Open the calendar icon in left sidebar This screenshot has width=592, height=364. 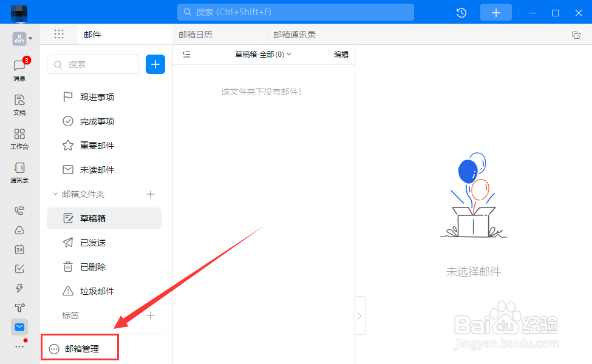(x=19, y=249)
